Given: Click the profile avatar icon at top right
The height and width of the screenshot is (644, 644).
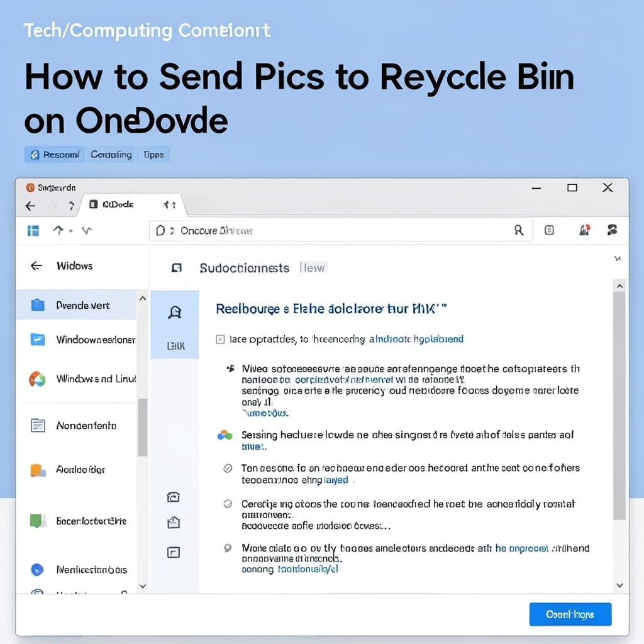Looking at the screenshot, I should [x=612, y=230].
